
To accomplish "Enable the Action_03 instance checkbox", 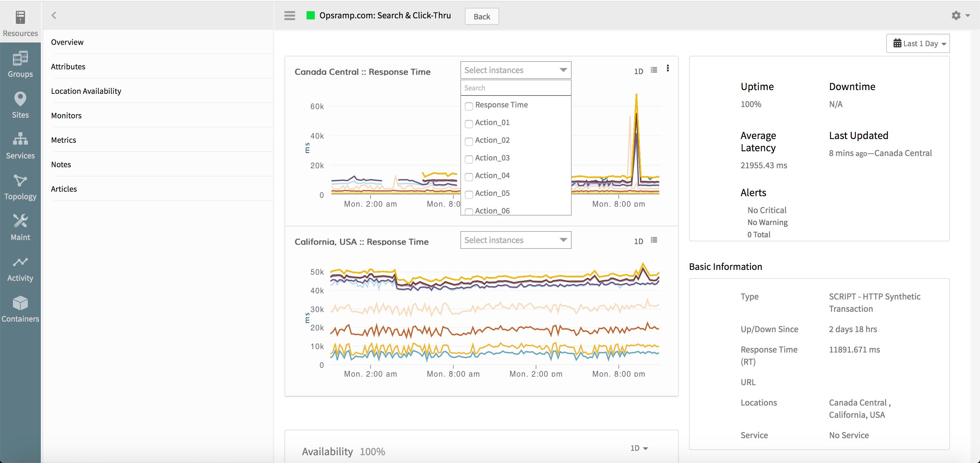I will click(x=469, y=159).
